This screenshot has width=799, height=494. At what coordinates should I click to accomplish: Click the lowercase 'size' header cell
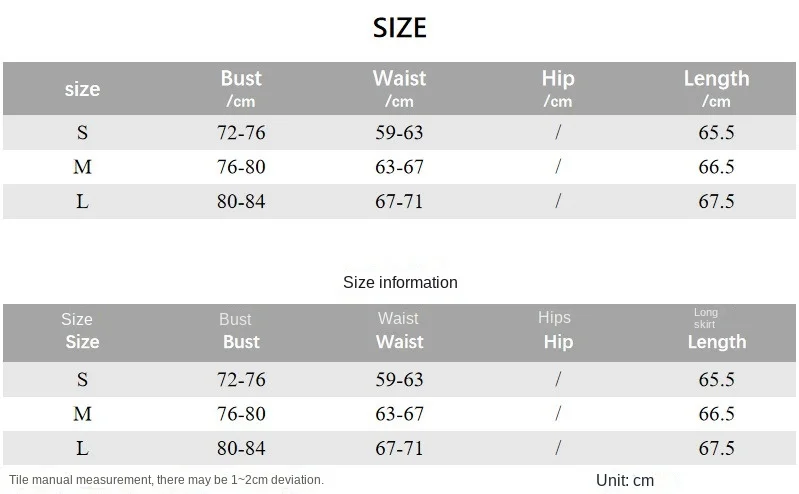(82, 89)
